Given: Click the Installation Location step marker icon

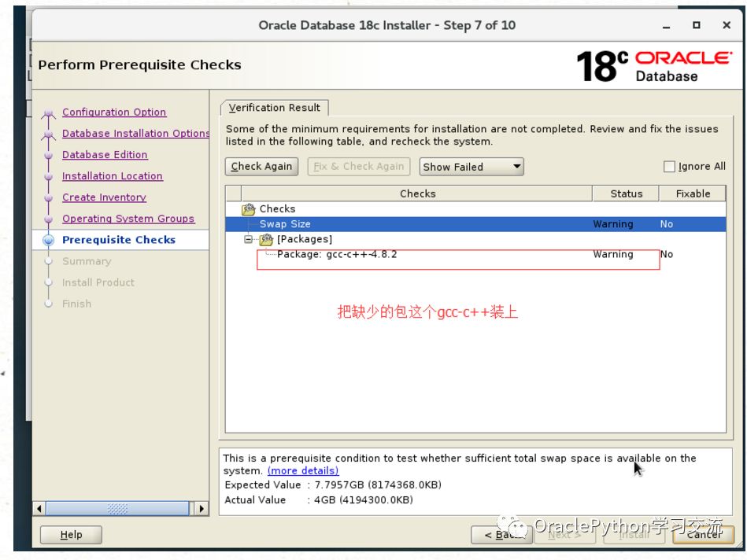Looking at the screenshot, I should tap(48, 176).
